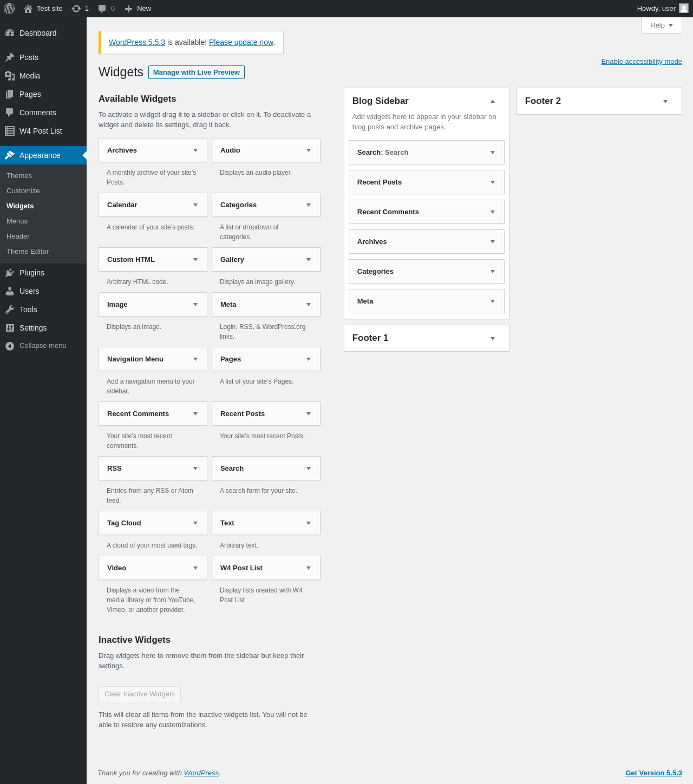Open the comments bubble icon in admin bar

pyautogui.click(x=102, y=9)
